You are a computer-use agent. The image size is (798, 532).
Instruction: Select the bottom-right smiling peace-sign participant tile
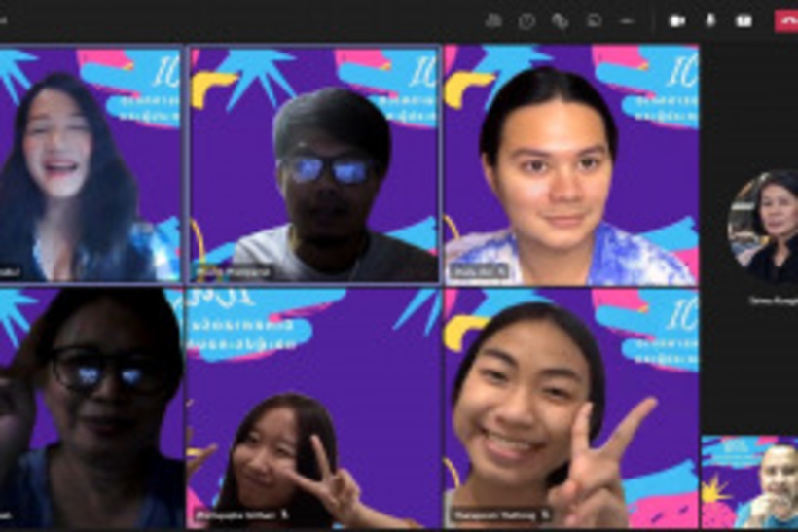point(571,408)
